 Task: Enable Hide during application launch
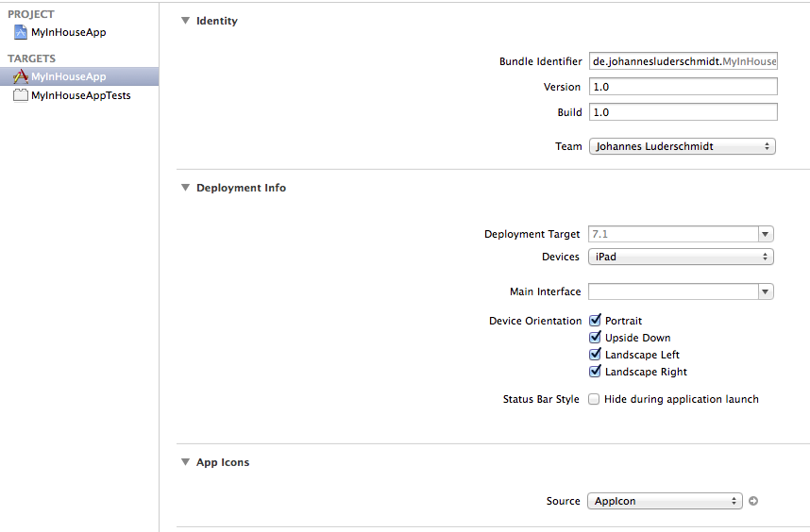(594, 399)
